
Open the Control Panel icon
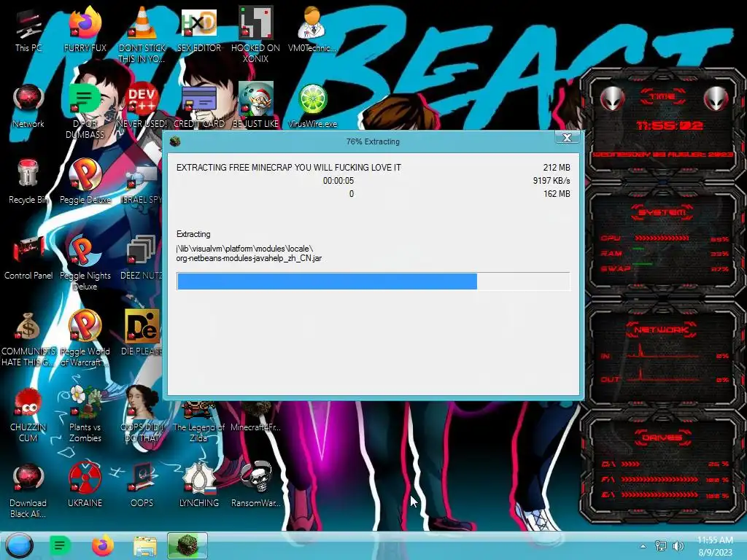28,258
